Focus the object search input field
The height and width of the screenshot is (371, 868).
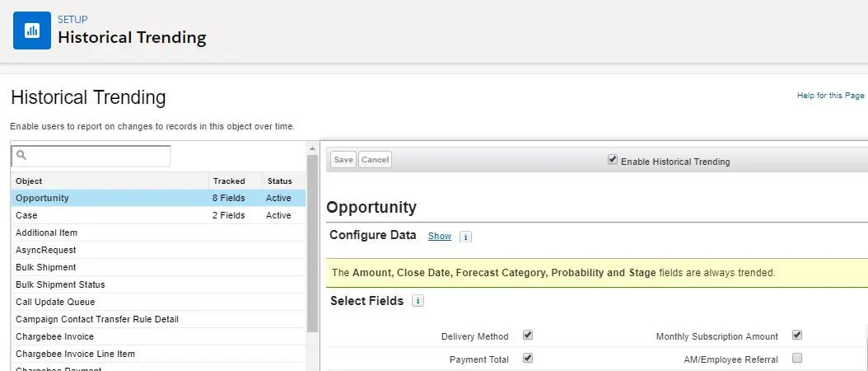(x=91, y=156)
